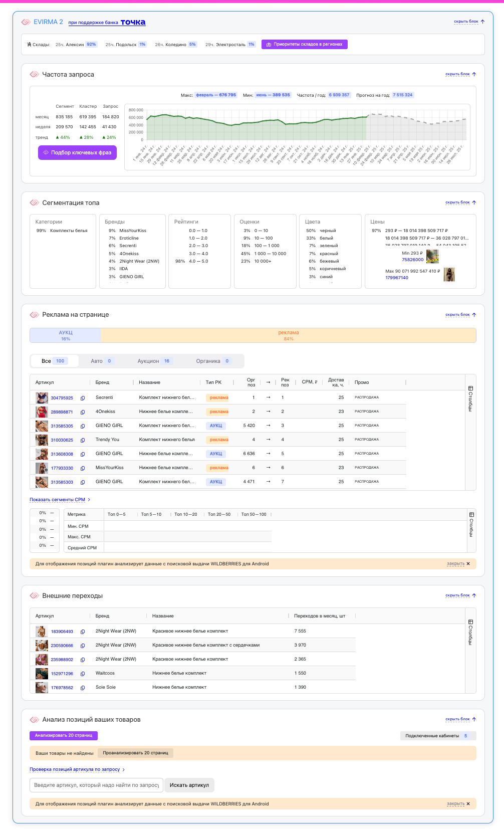This screenshot has width=504, height=829.
Task: Open Подключенные кабинеты 5
Action: [438, 736]
